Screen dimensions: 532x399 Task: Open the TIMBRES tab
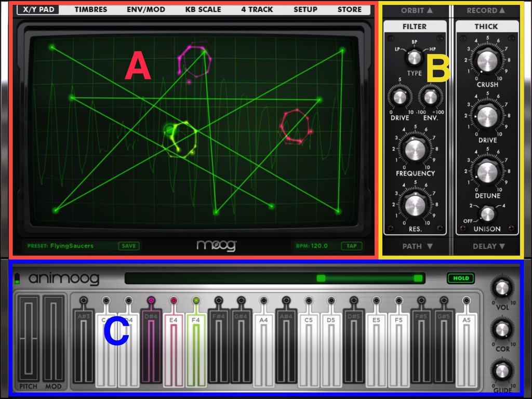click(90, 9)
